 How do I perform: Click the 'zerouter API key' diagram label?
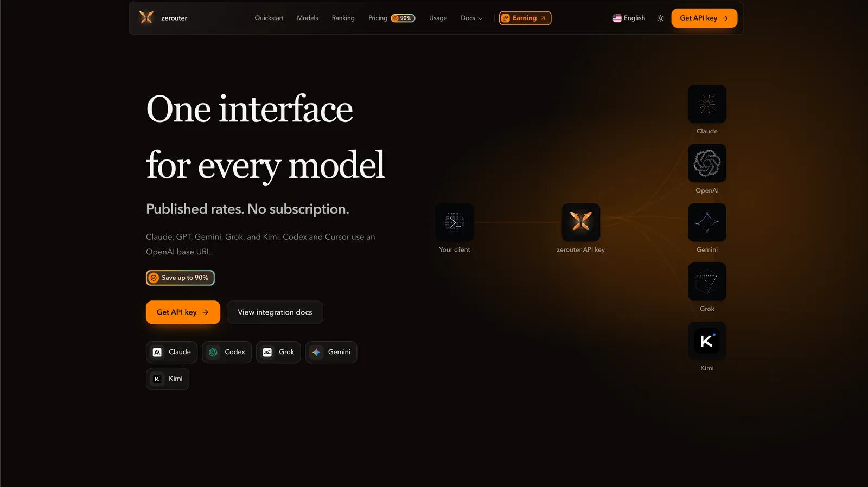click(580, 249)
